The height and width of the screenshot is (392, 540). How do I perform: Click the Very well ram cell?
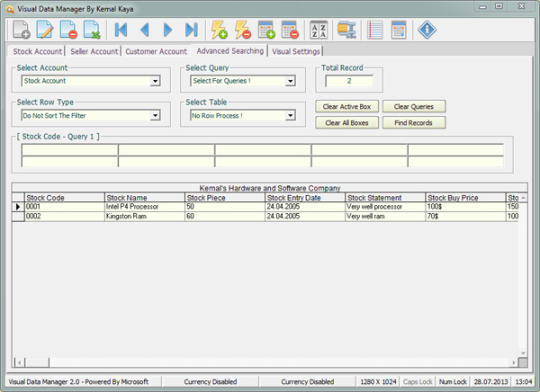pos(385,216)
